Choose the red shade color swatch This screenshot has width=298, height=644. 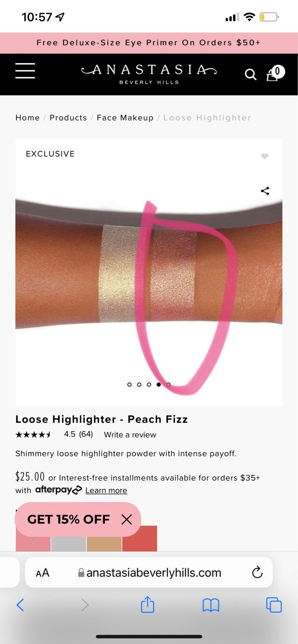point(140,539)
